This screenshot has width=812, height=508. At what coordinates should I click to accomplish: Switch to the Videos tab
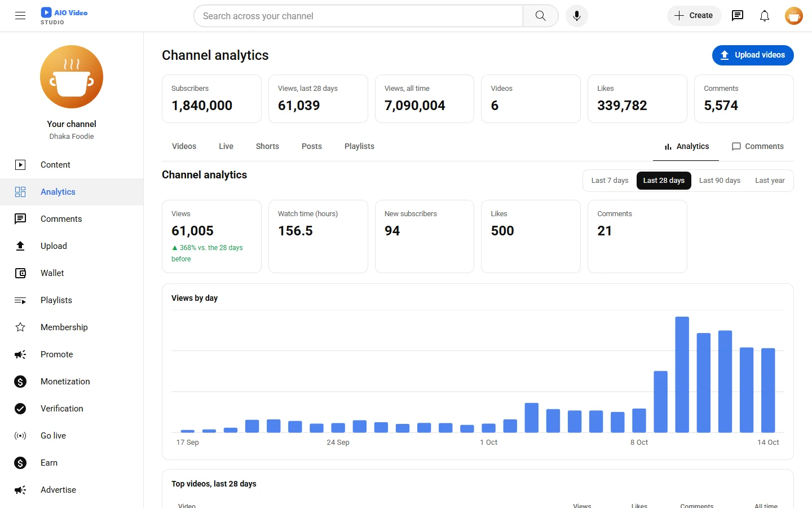(x=184, y=146)
